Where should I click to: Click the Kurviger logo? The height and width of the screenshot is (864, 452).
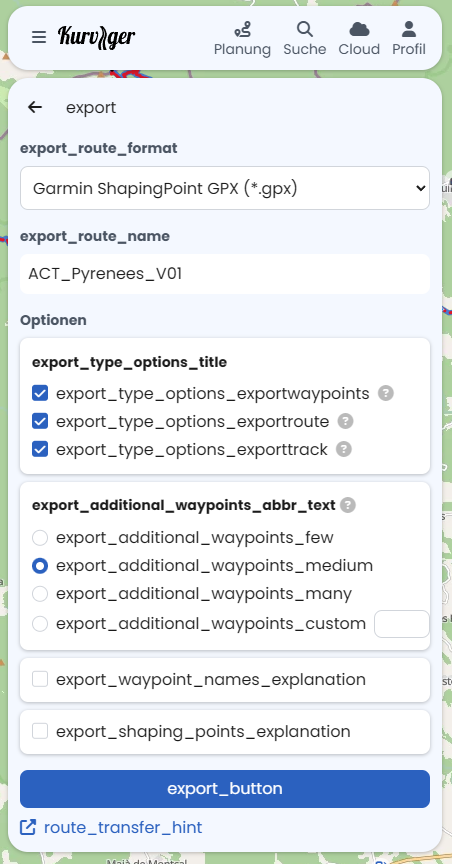click(96, 37)
